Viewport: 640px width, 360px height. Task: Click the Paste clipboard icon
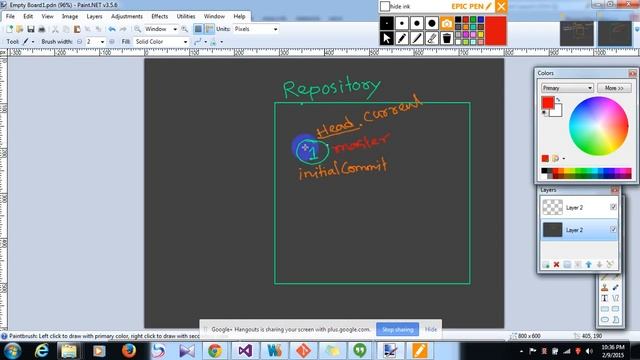coord(77,29)
